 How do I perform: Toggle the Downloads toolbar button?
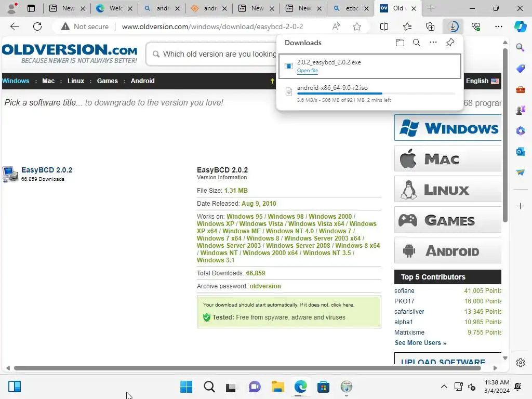453,26
